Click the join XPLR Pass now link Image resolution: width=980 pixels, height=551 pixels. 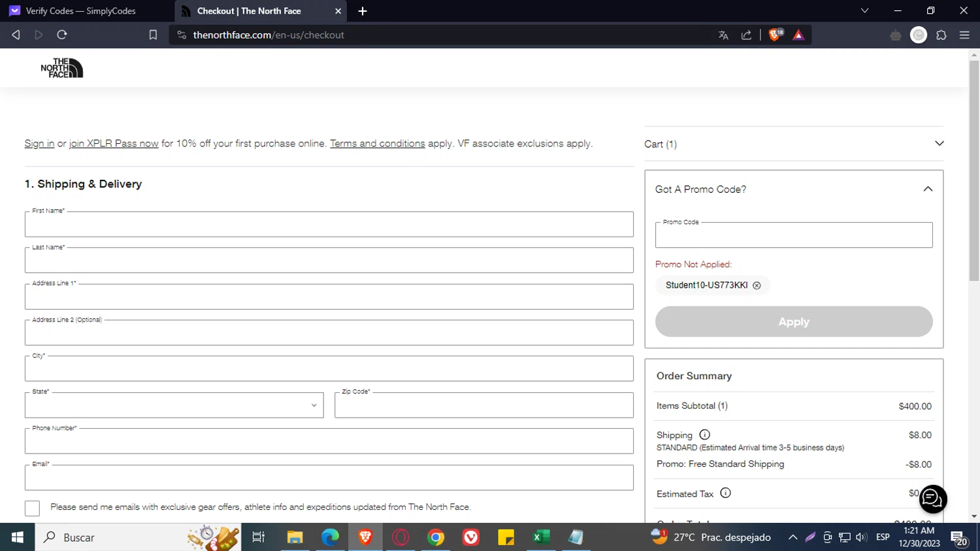[x=114, y=144]
